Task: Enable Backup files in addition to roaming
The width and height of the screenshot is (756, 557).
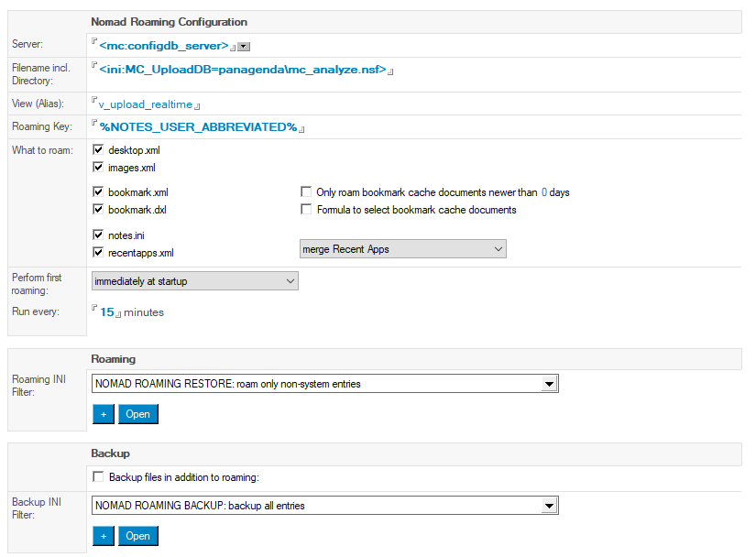Action: click(99, 477)
